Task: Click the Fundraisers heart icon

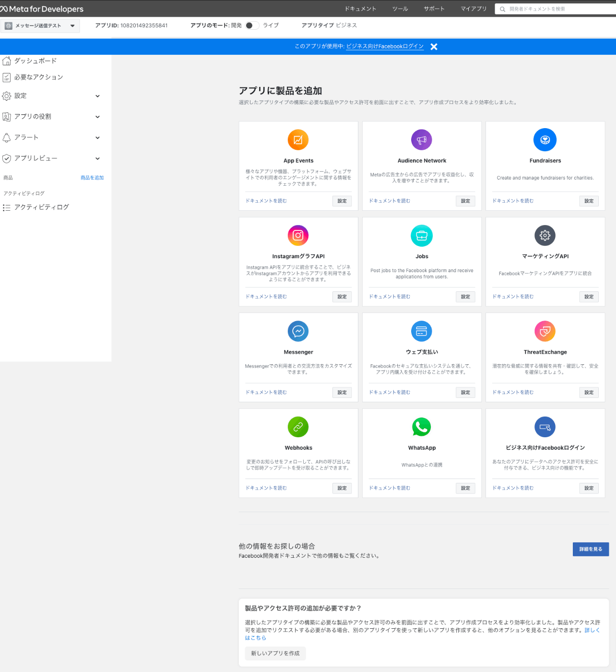Action: 545,140
